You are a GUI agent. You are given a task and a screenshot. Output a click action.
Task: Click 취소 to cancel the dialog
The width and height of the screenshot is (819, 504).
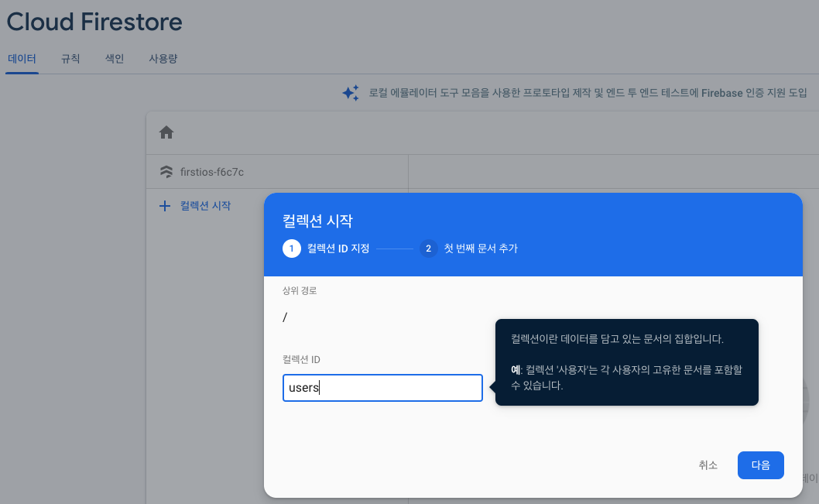(x=708, y=465)
